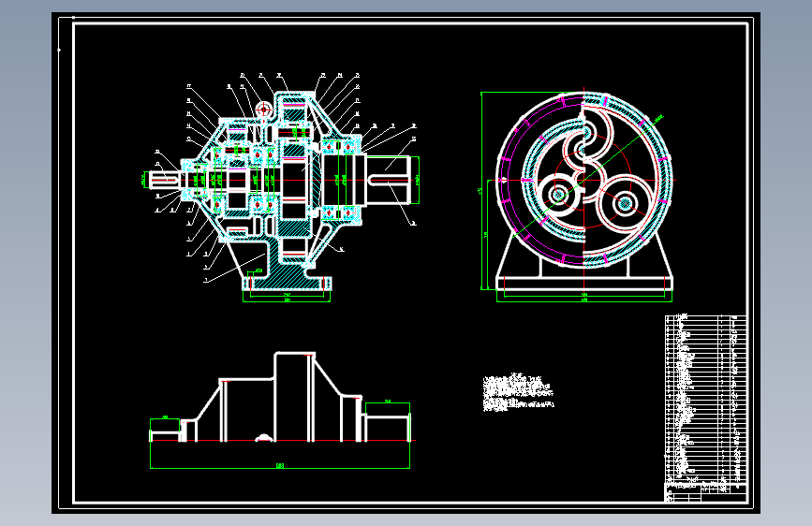The image size is (812, 526).
Task: Select the keyed output shaft in the section view
Action: coord(389,180)
